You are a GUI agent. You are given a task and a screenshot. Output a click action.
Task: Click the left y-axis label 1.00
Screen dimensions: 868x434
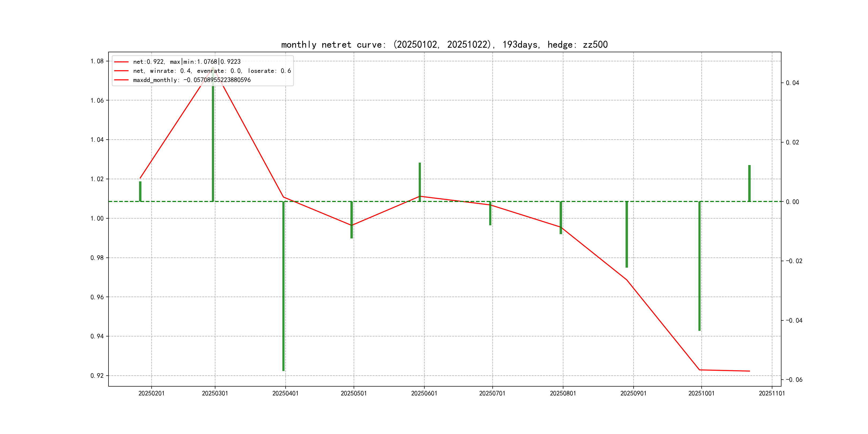tap(97, 218)
